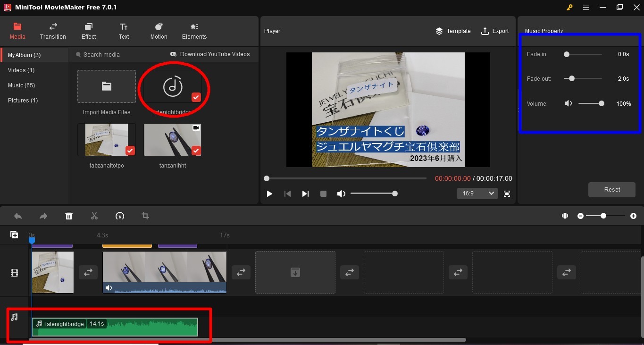Toggle checkmark on tanzanihht video thumbnail
Viewport: 644px width, 345px height.
click(196, 151)
